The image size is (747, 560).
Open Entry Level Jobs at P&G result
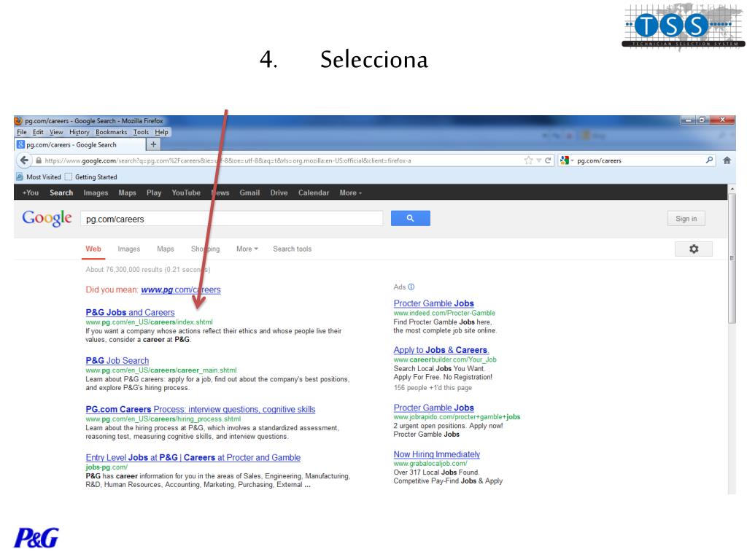pyautogui.click(x=193, y=457)
